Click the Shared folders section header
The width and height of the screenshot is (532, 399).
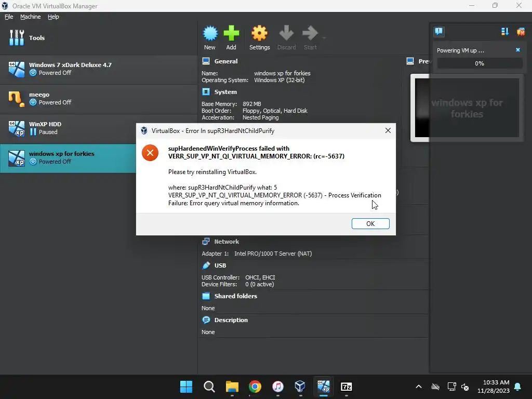(235, 296)
